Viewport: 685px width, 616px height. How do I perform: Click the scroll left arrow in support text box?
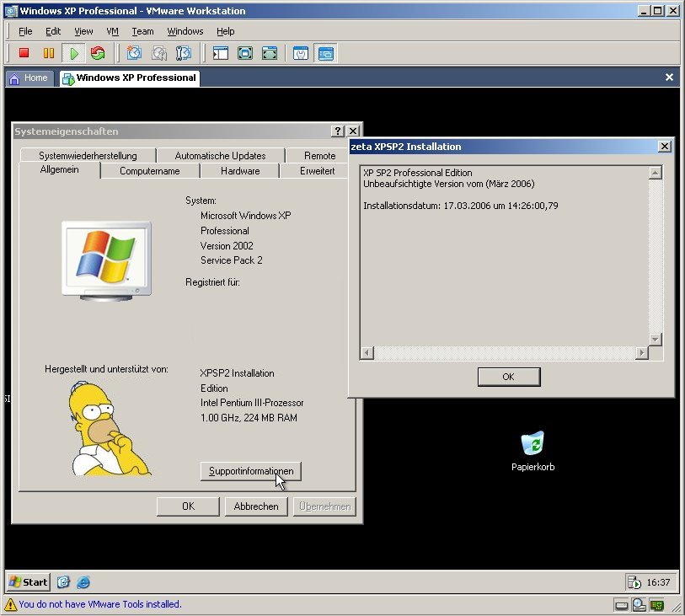(x=367, y=352)
